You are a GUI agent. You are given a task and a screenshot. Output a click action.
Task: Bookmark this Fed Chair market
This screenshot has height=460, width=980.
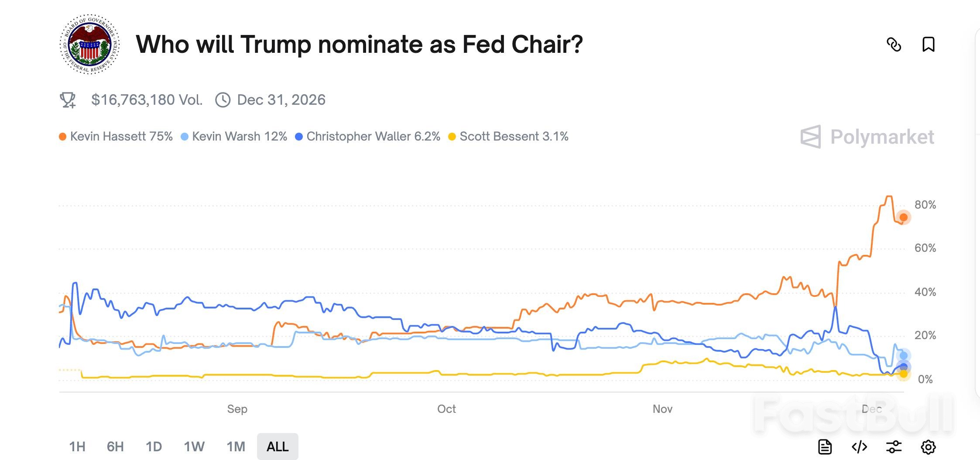928,45
